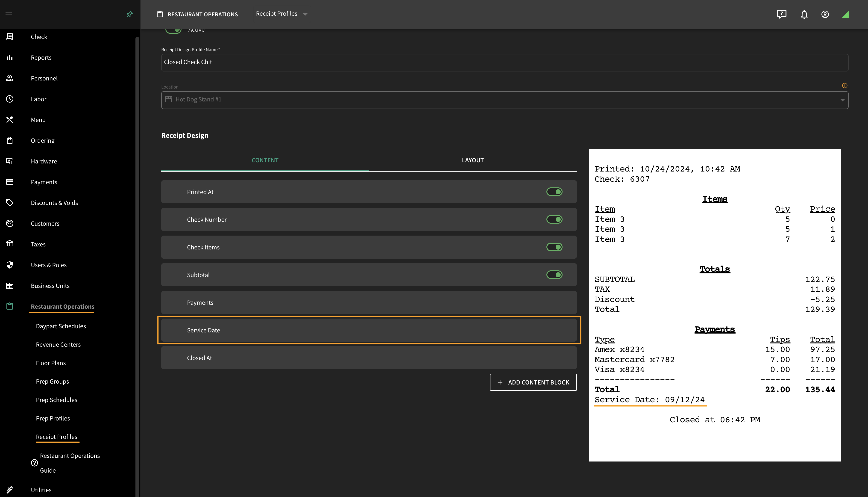Click the Business Units label
Image resolution: width=868 pixels, height=497 pixels.
coord(50,286)
